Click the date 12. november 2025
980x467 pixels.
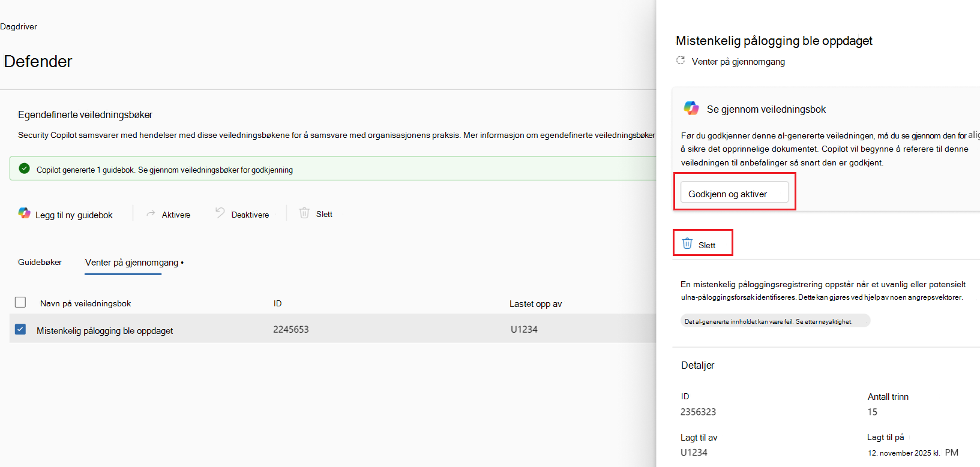click(x=899, y=453)
